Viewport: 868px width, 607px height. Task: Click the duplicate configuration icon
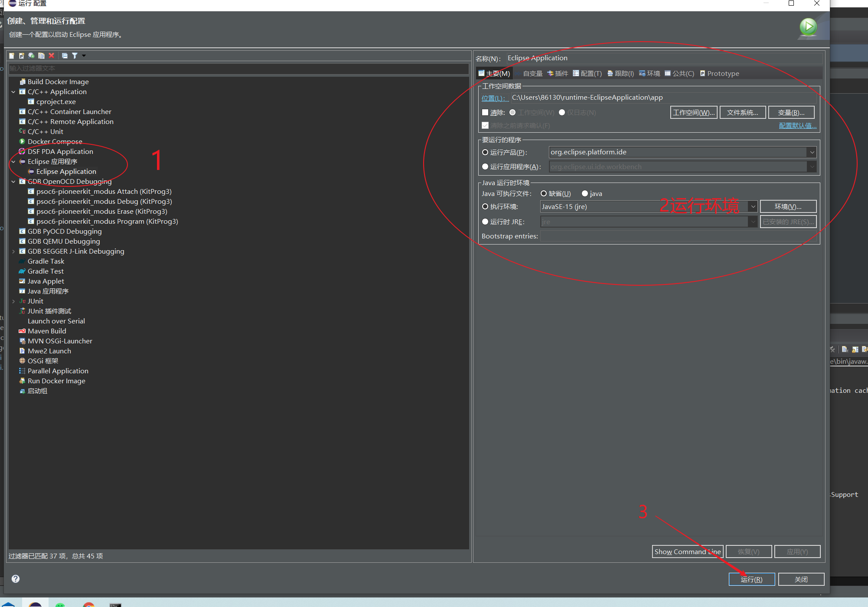click(41, 55)
